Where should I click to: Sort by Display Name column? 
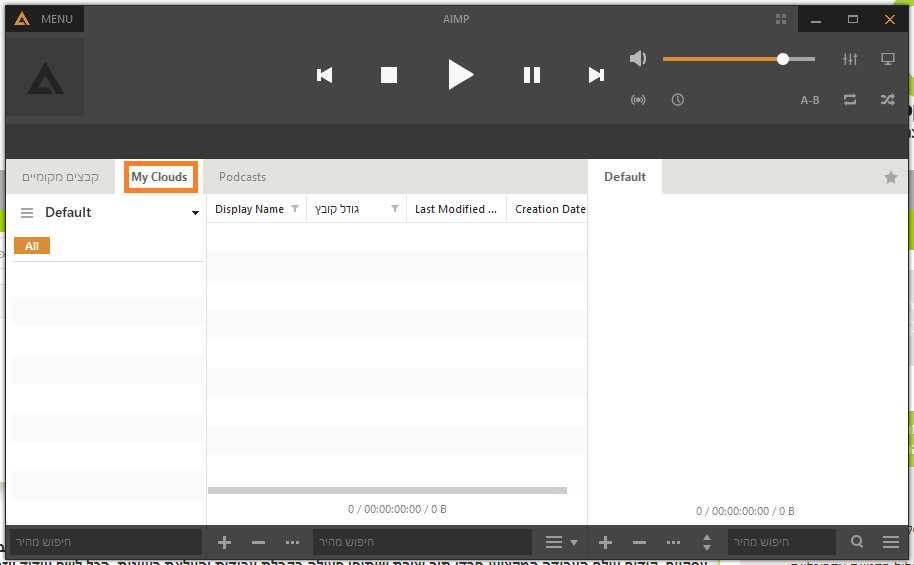[x=249, y=209]
